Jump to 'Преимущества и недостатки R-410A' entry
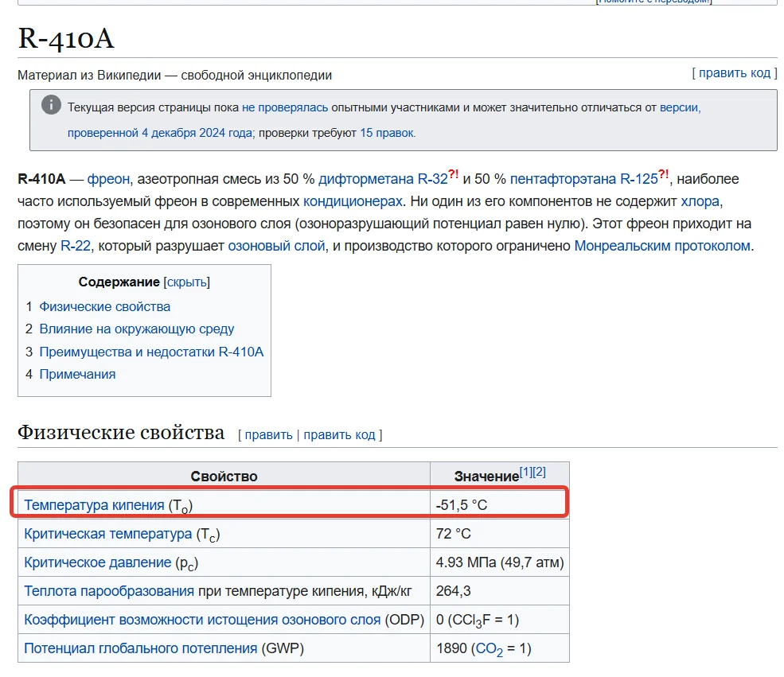This screenshot has height=677, width=784. (151, 352)
